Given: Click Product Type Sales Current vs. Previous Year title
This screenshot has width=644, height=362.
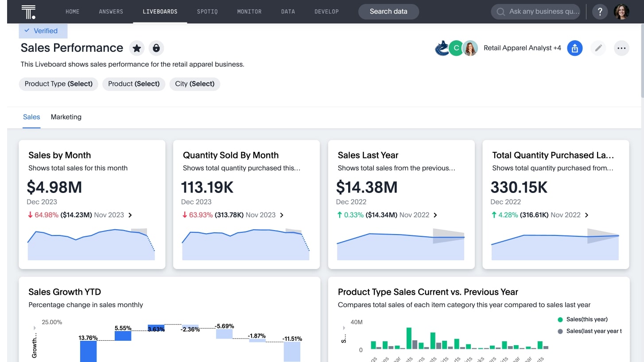Looking at the screenshot, I should 428,292.
